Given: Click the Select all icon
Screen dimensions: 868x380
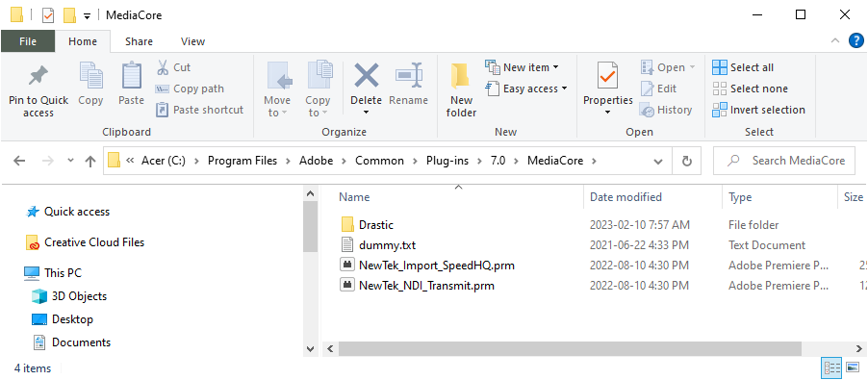Looking at the screenshot, I should point(720,67).
